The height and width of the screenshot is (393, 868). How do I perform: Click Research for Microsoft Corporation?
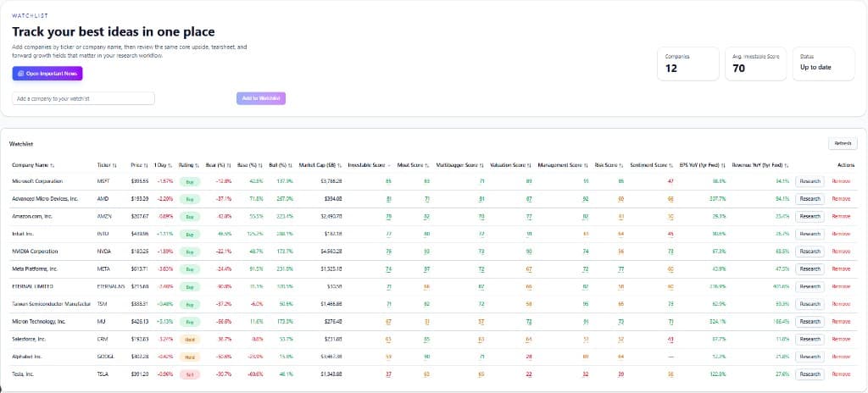810,180
